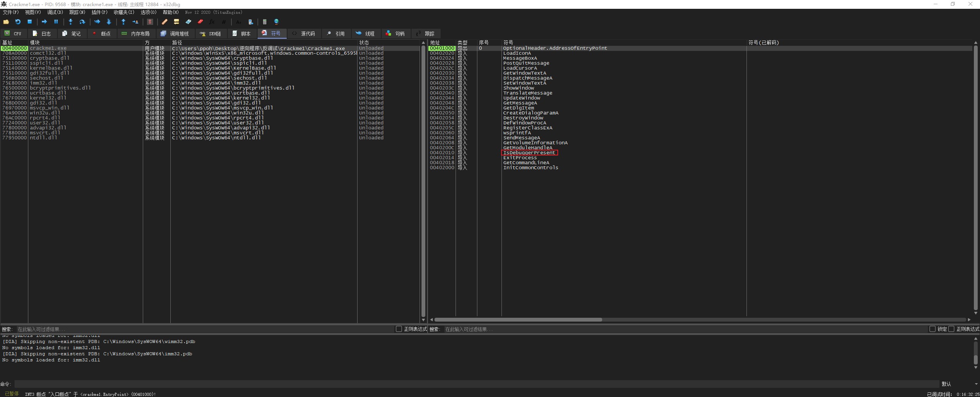980x397 pixels.
Task: Open the 调试(D) menu
Action: (55, 12)
